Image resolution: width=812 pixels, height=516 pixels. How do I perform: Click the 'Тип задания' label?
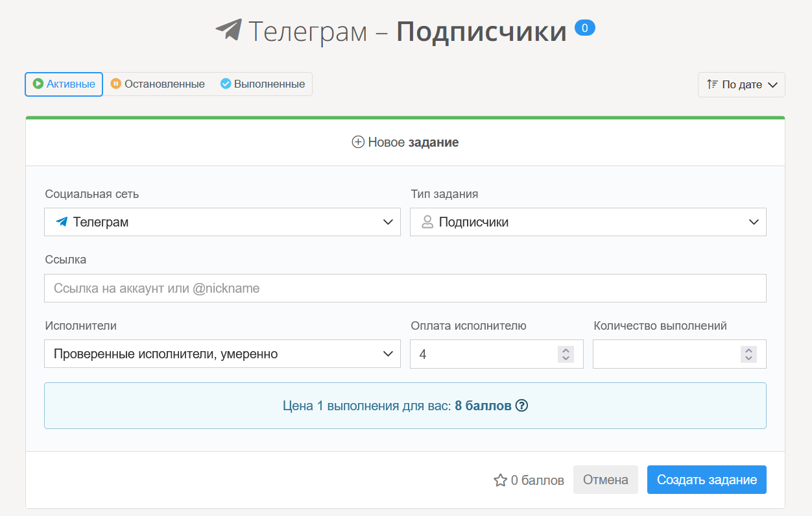click(x=445, y=194)
